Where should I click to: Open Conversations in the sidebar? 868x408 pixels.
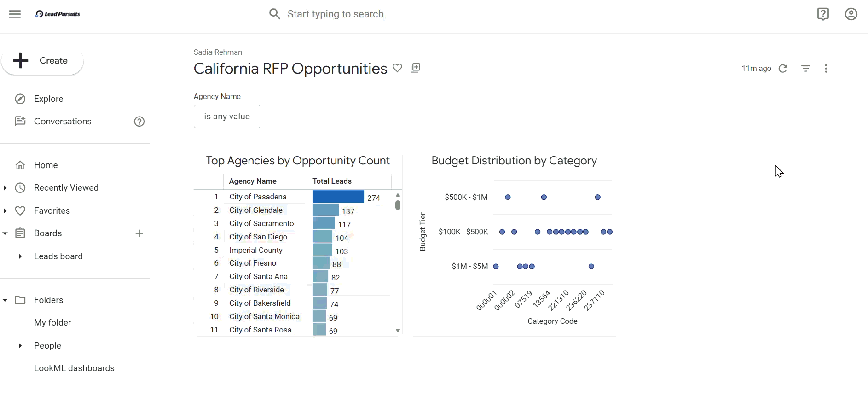[63, 122]
